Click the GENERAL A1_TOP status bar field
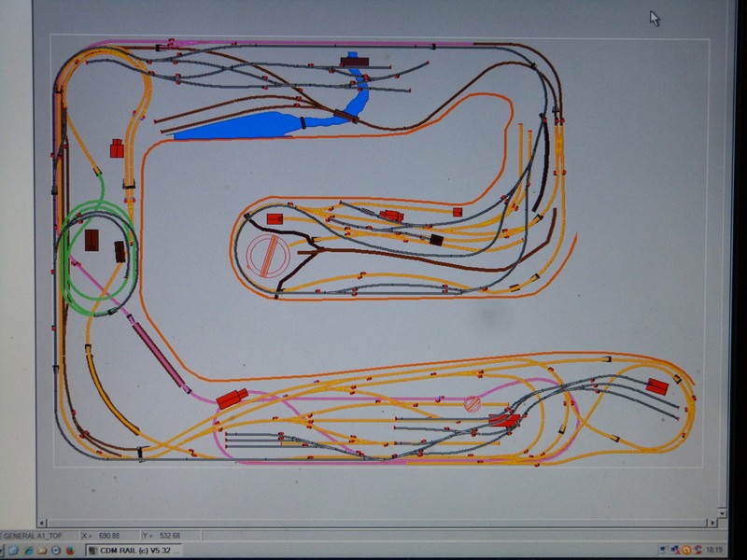 (x=39, y=536)
